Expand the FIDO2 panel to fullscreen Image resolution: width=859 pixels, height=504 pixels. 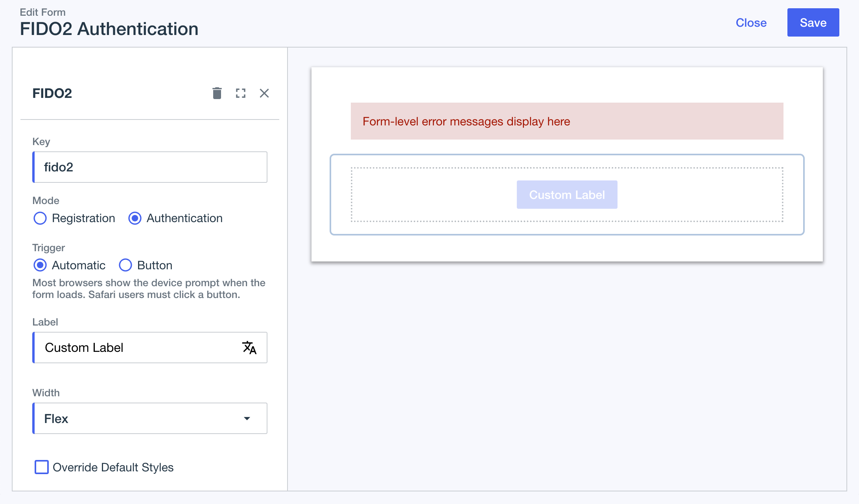[241, 93]
